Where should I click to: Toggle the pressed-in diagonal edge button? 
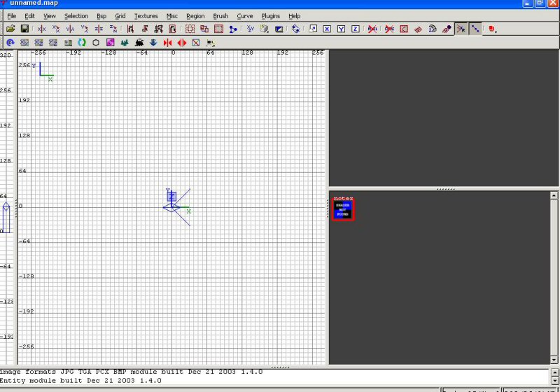point(475,29)
